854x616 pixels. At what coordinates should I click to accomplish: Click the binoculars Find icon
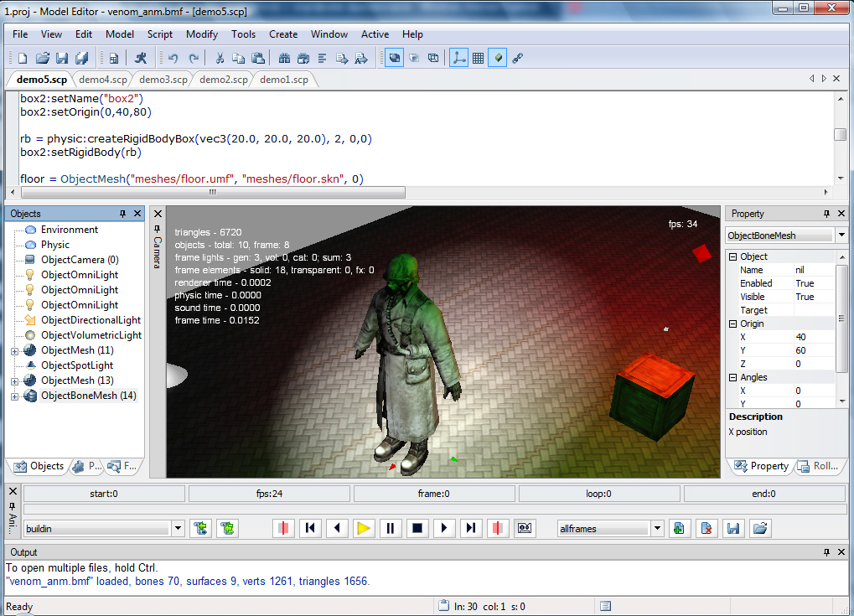tap(284, 58)
